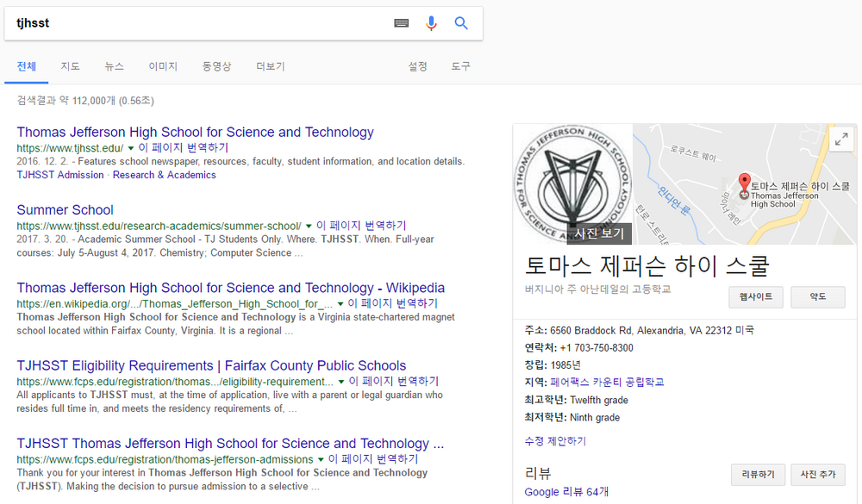Screen dimensions: 862x504
Task: Click the red map pin marker
Action: point(744,183)
